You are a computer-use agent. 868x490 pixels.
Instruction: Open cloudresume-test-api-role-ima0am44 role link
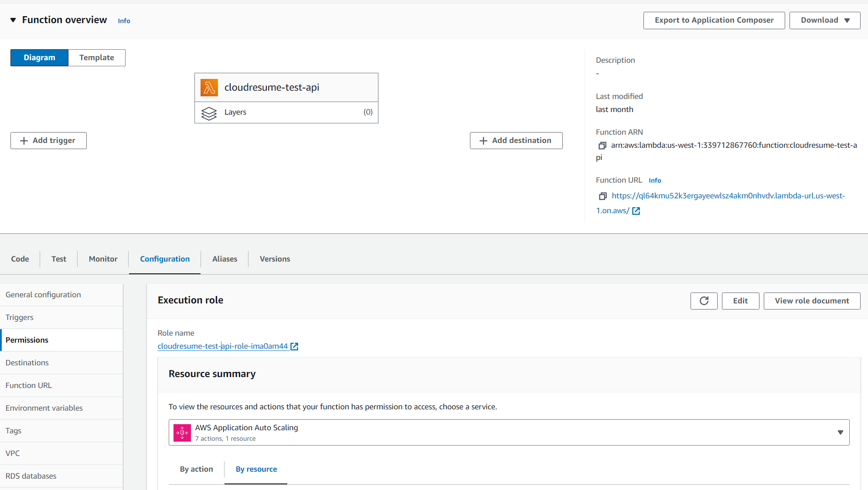click(223, 346)
